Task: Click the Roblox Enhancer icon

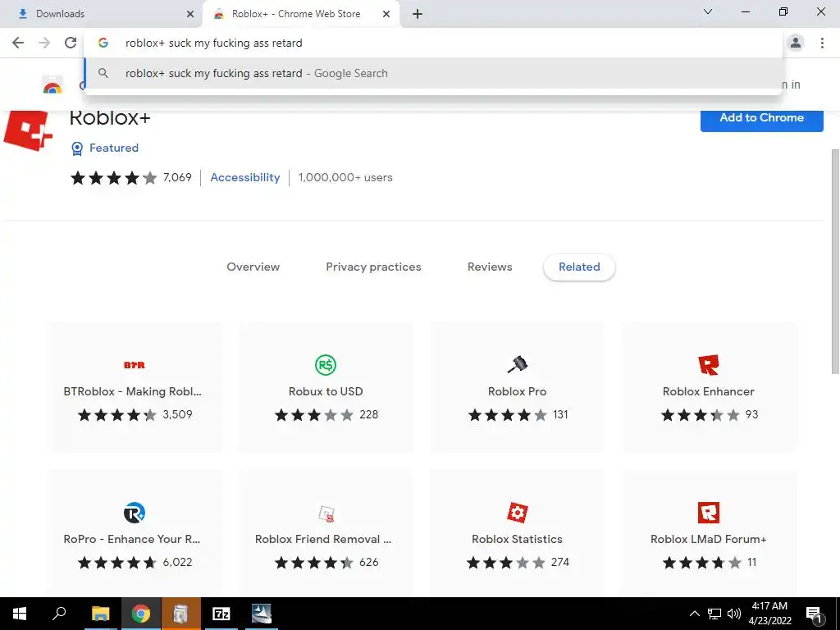Action: pyautogui.click(x=708, y=365)
